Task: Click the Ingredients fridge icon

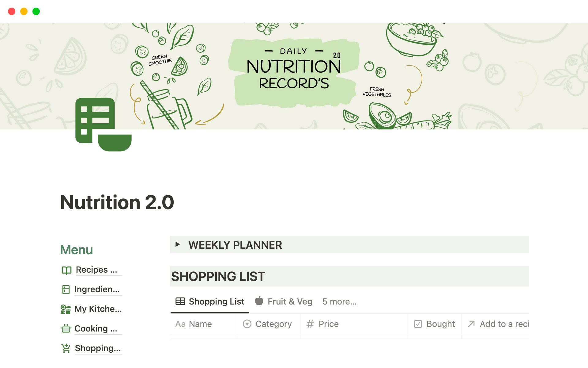Action: click(66, 289)
